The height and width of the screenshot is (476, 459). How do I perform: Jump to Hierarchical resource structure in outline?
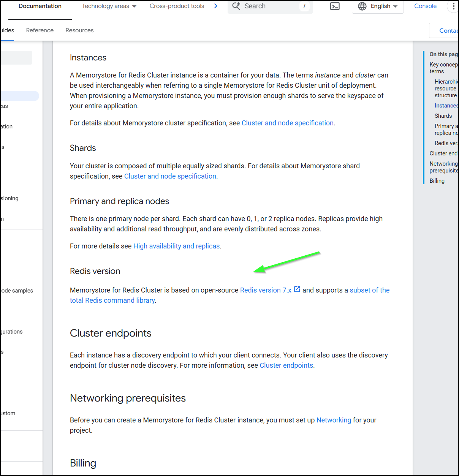click(446, 89)
